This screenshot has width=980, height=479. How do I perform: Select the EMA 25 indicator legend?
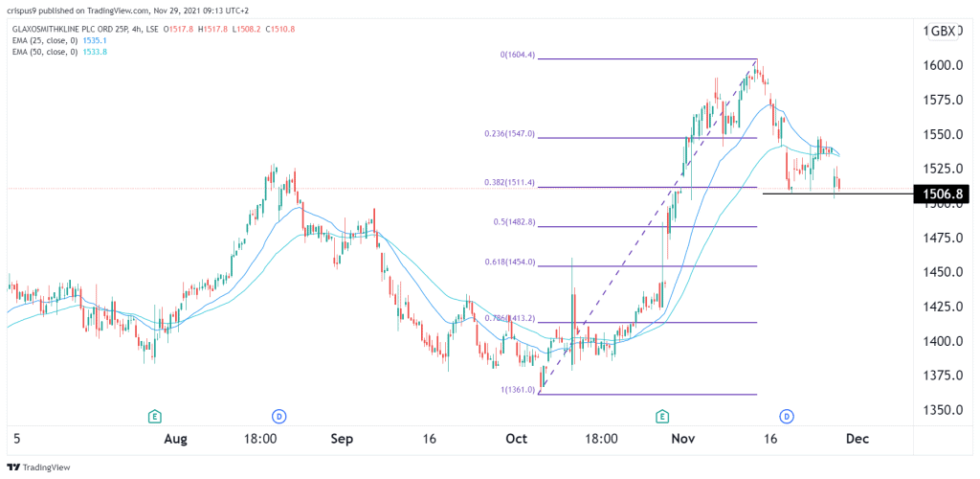(43, 39)
